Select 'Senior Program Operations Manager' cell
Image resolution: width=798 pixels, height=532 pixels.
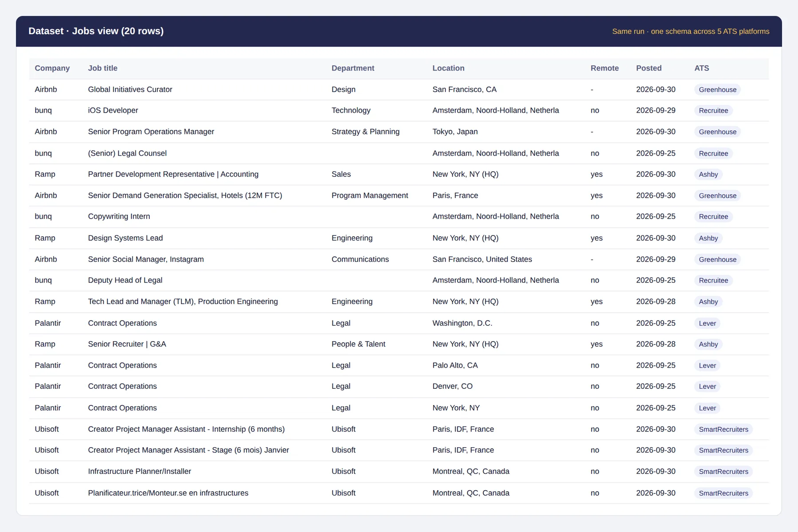pyautogui.click(x=151, y=132)
